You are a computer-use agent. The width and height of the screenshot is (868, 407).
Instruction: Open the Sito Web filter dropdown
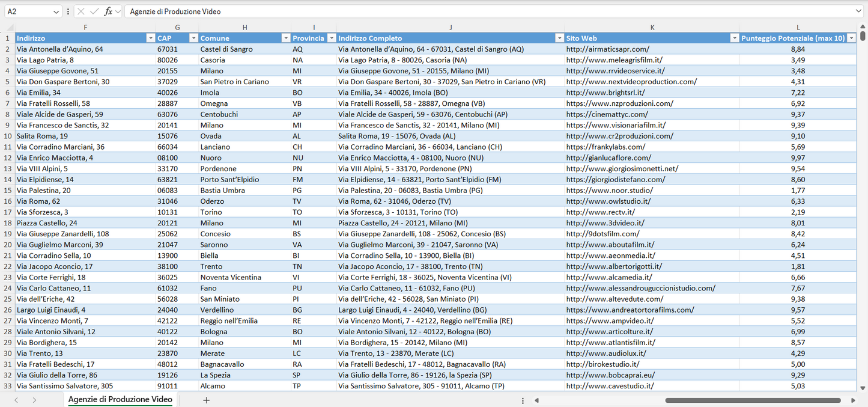[734, 38]
